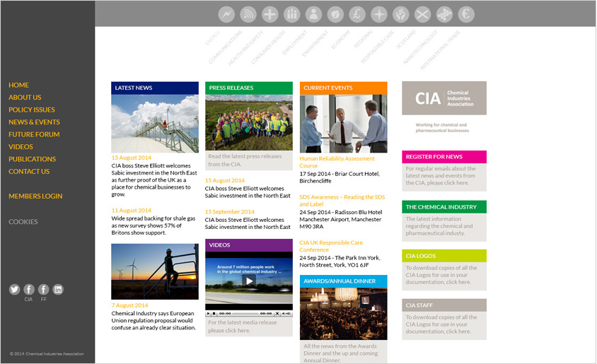Open CONTACT US page
This screenshot has height=364, width=597.
point(29,172)
